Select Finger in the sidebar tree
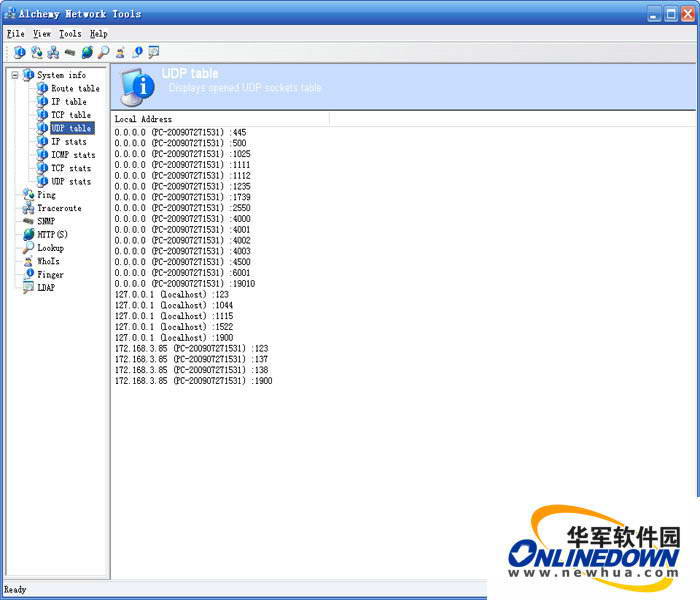Screen dimensions: 700x600 point(50,275)
